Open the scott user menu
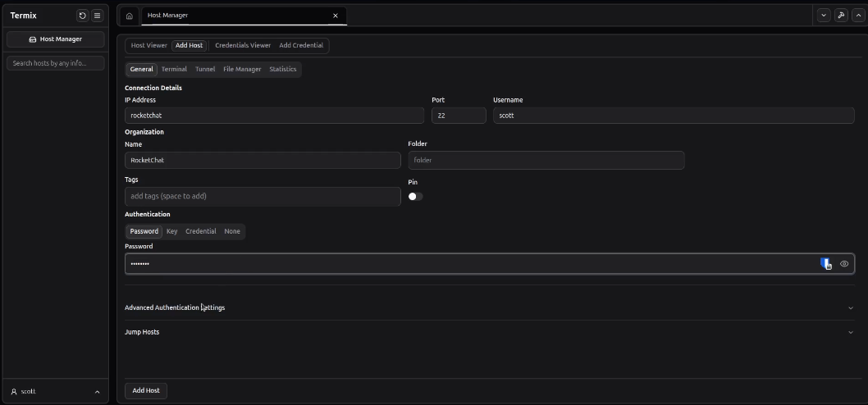The width and height of the screenshot is (868, 405). (56, 392)
